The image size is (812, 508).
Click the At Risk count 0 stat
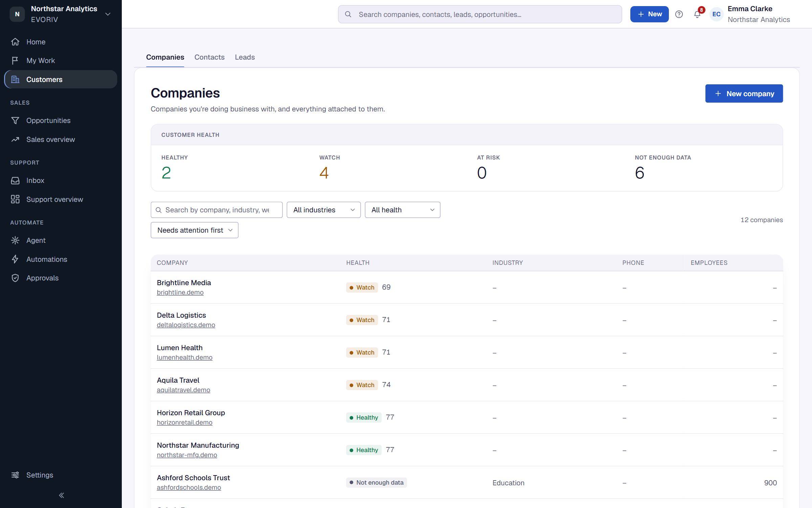click(x=482, y=173)
